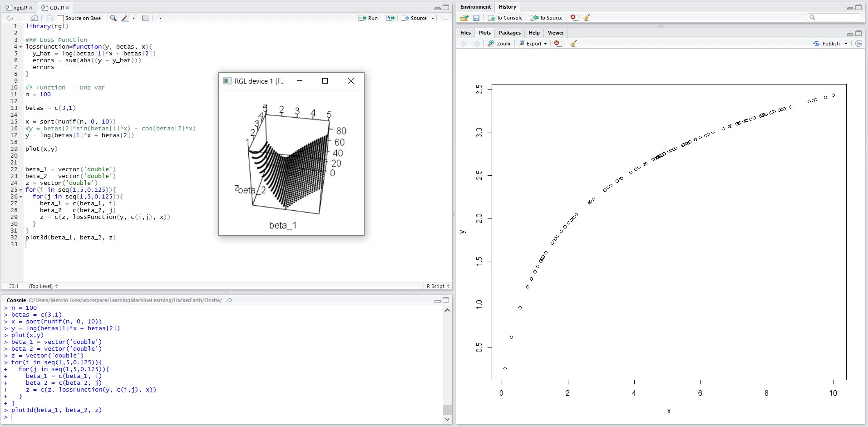
Task: Re-run the previous code region
Action: (x=390, y=18)
